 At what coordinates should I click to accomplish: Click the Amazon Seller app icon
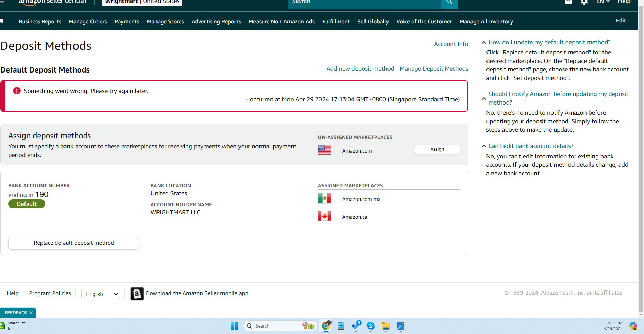coord(137,293)
